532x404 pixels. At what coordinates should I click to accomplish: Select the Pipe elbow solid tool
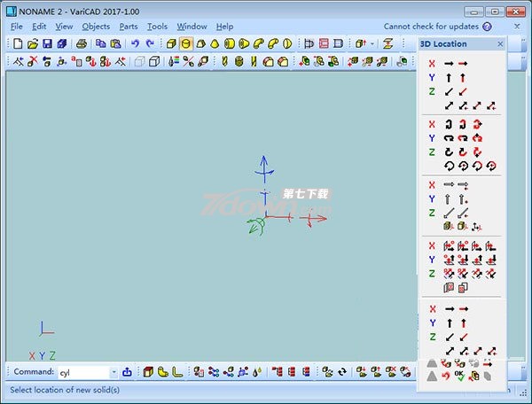(259, 43)
